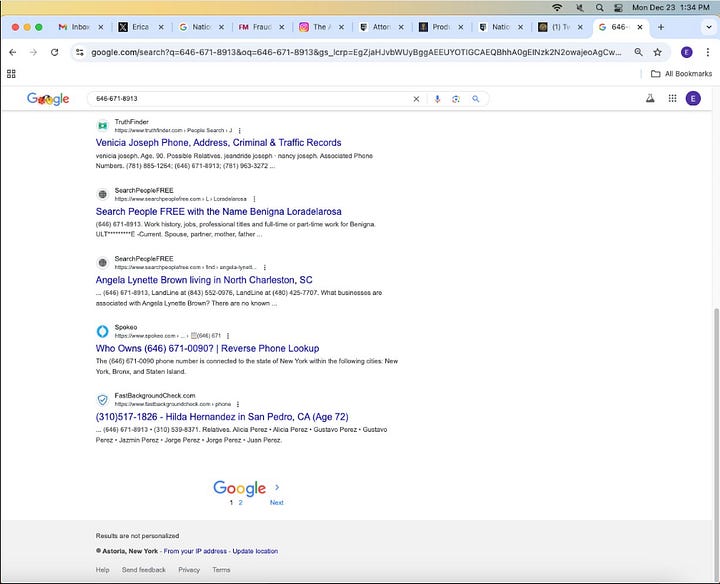Open Search Labs flask icon
720x584 pixels.
pos(650,98)
